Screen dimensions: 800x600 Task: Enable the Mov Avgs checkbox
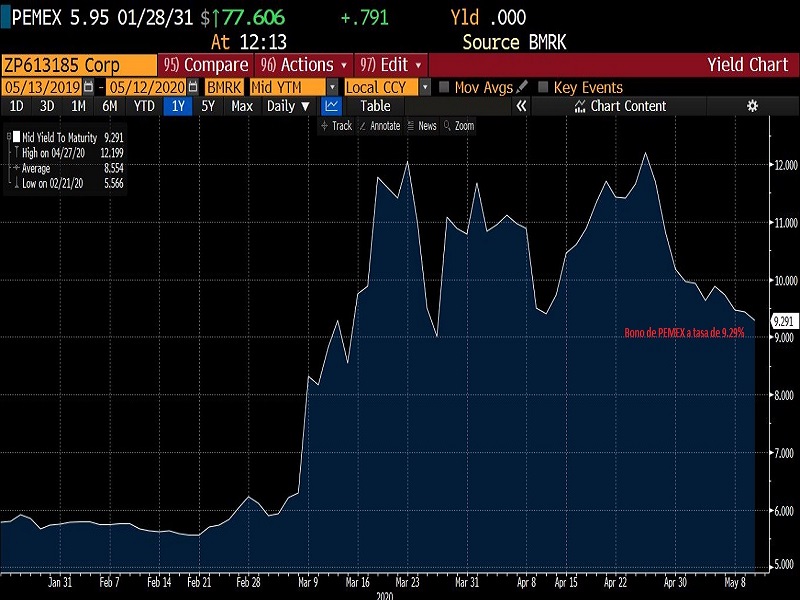point(445,87)
